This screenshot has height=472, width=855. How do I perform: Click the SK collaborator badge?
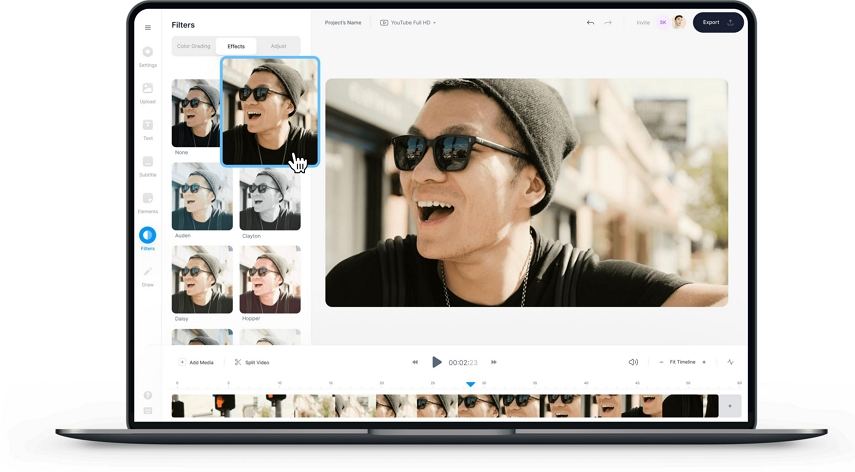(663, 22)
